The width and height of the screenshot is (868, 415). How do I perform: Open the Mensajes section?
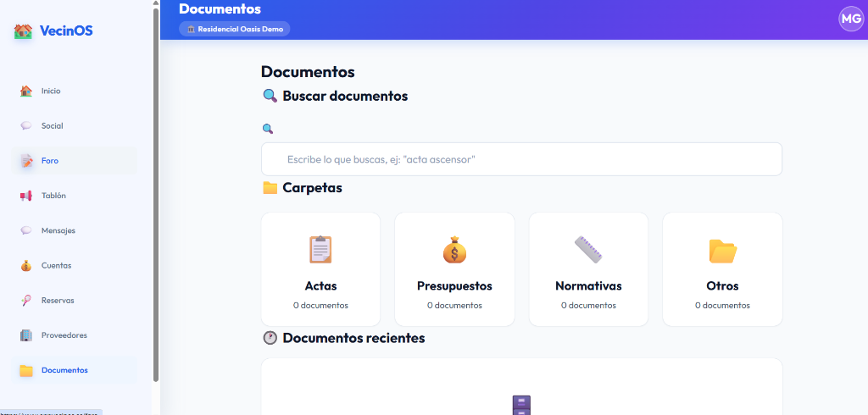click(75, 230)
